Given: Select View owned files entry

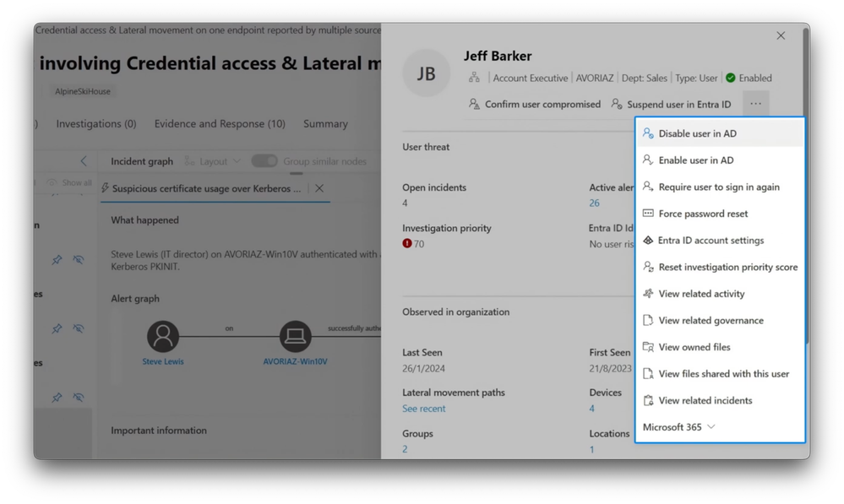Looking at the screenshot, I should click(x=720, y=347).
